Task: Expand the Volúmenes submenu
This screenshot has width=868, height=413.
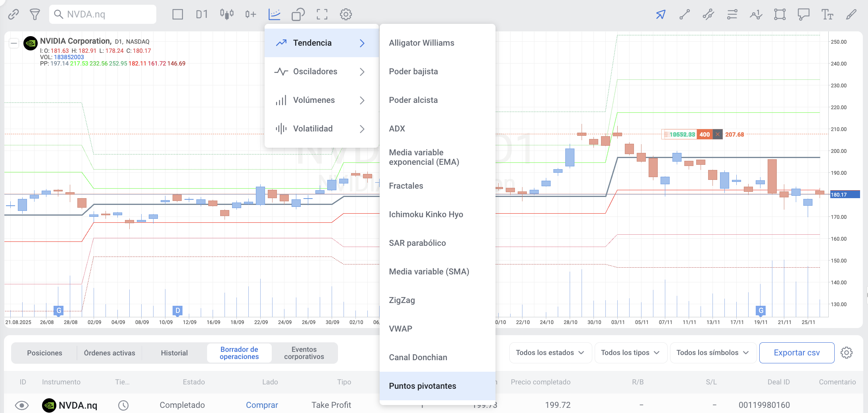Action: pyautogui.click(x=322, y=100)
